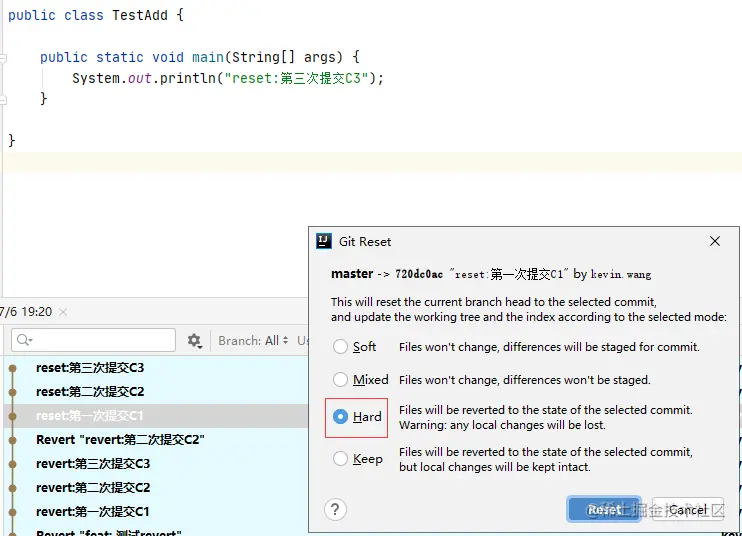Select the Keep reset mode radio button

[340, 458]
